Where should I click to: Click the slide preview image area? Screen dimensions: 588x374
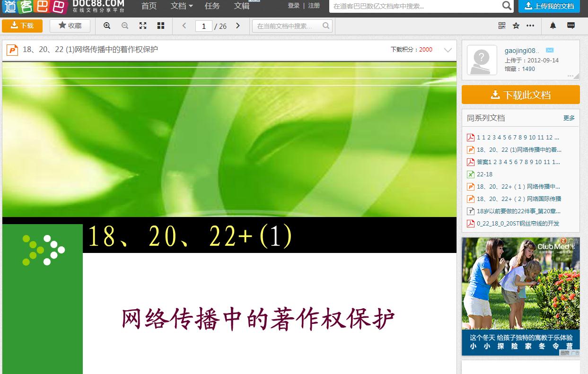pyautogui.click(x=229, y=217)
